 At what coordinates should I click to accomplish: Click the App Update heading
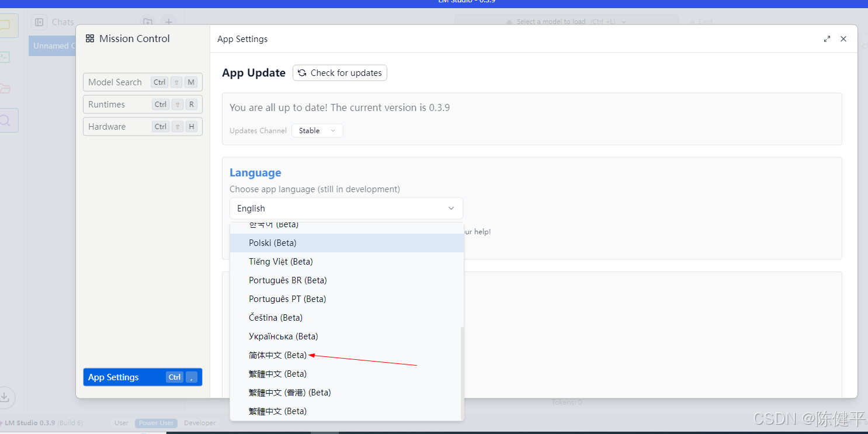point(254,73)
